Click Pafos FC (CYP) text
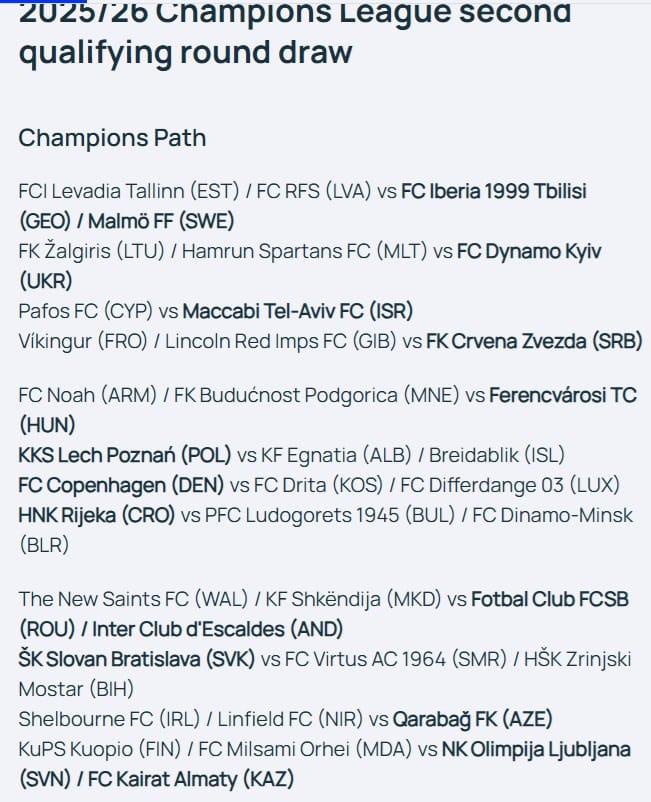The width and height of the screenshot is (651, 802). (85, 311)
